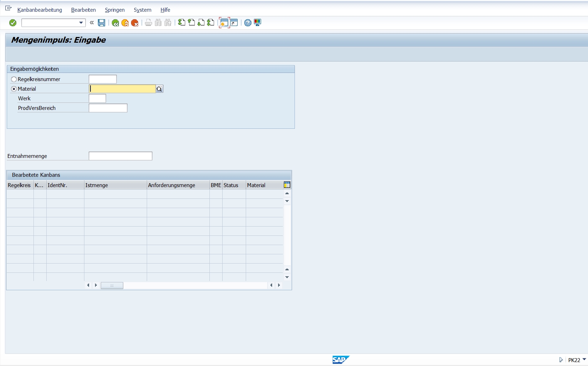Click the green Back arrow icon
The width and height of the screenshot is (588, 366).
pyautogui.click(x=115, y=23)
